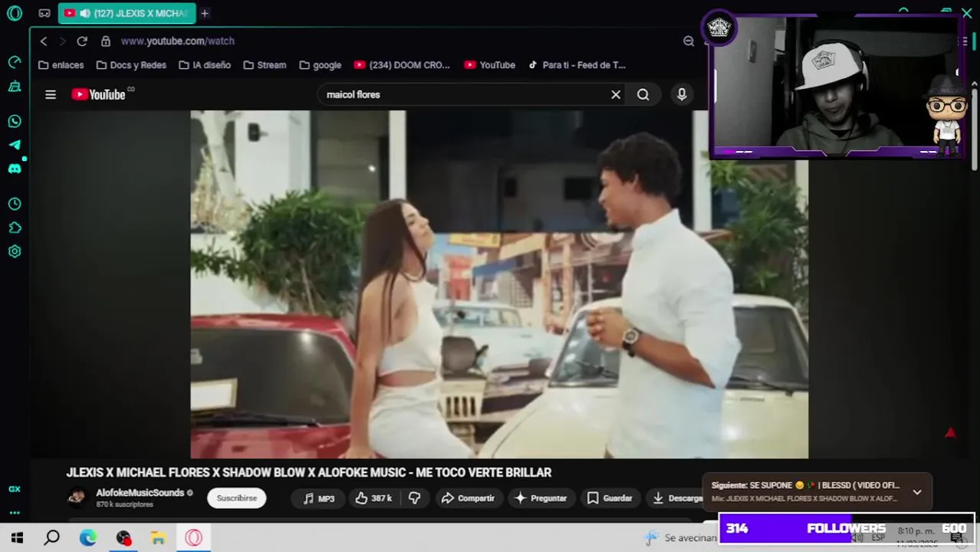Open Telegram in Opera sidebar
This screenshot has height=552, width=980.
pos(15,145)
